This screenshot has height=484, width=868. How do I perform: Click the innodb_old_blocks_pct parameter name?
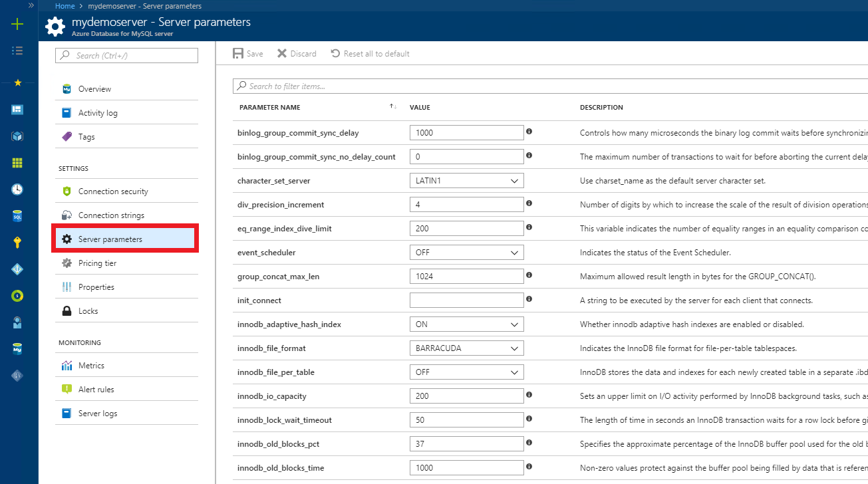pyautogui.click(x=279, y=444)
